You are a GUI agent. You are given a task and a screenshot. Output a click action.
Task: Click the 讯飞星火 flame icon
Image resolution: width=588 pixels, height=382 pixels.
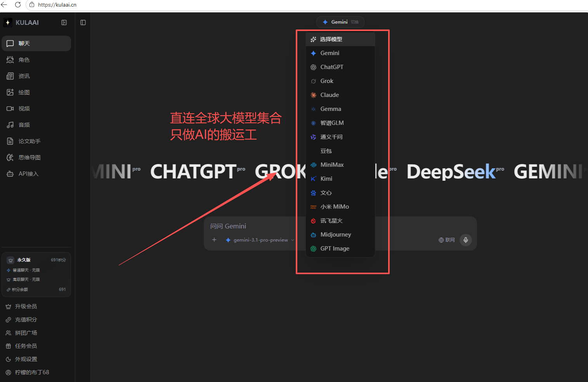(314, 221)
